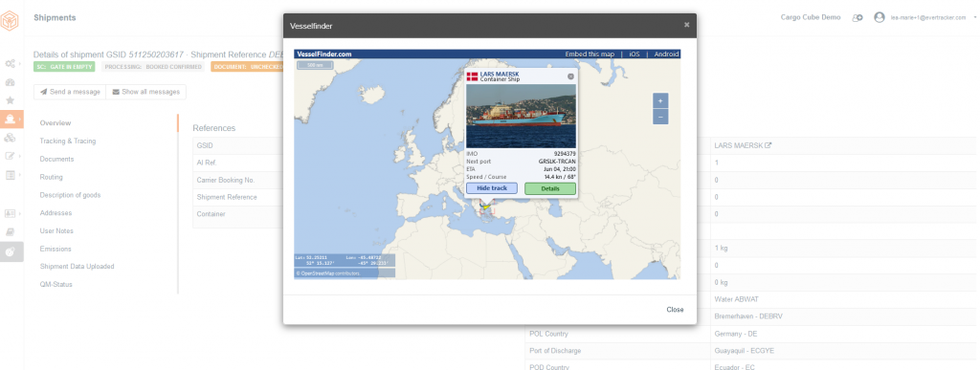
Task: Click the LARS MAERSK ship photo
Action: point(522,116)
